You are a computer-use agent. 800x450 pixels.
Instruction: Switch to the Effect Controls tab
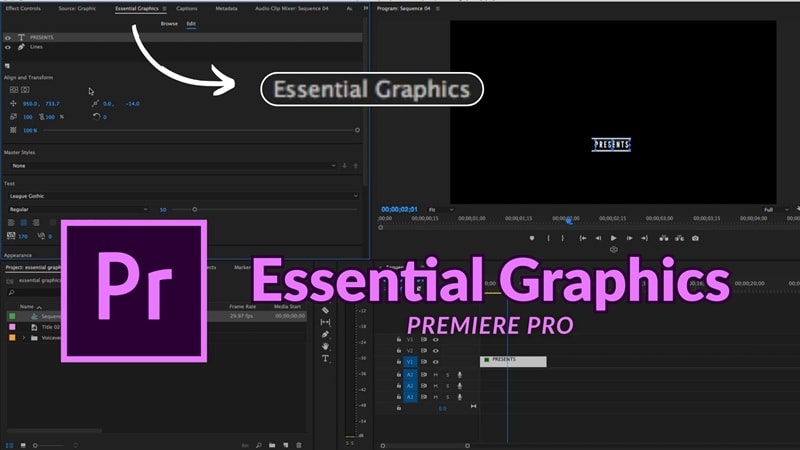(23, 9)
